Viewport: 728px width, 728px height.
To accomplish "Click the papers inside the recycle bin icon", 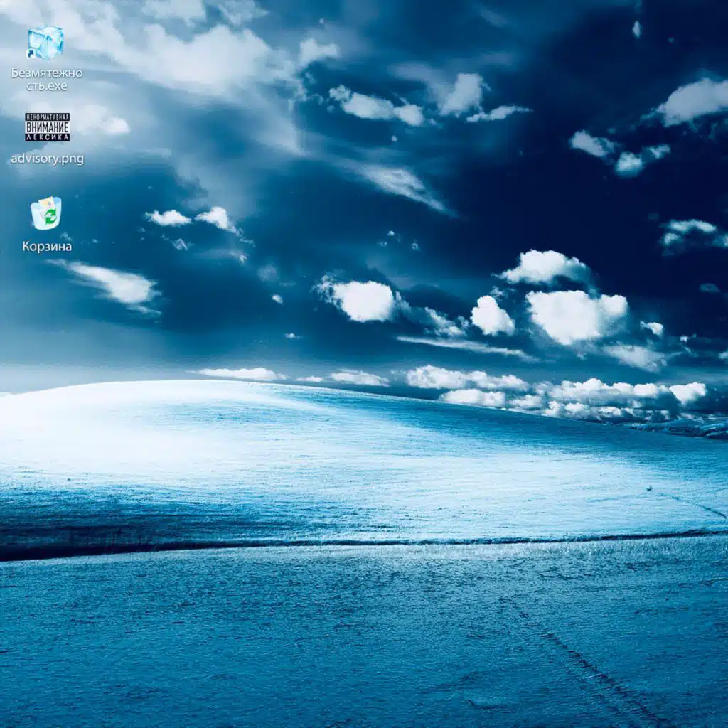I will [46, 204].
